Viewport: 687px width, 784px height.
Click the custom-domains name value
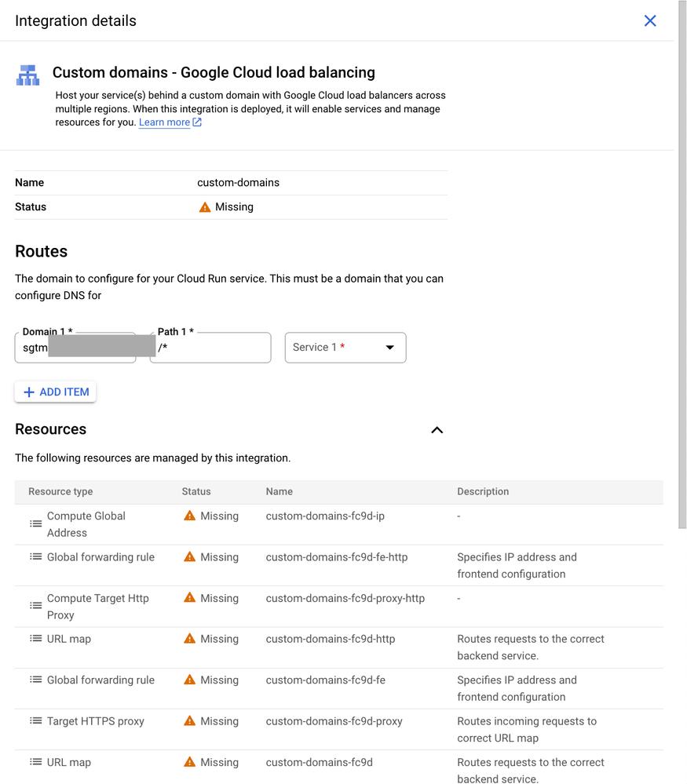pos(238,183)
